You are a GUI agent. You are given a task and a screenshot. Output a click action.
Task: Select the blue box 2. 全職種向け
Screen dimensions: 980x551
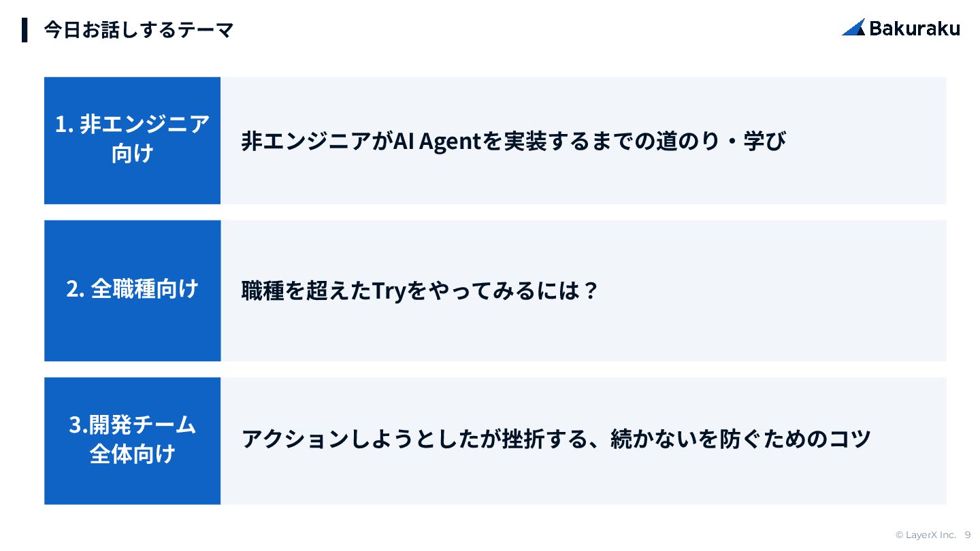click(132, 290)
